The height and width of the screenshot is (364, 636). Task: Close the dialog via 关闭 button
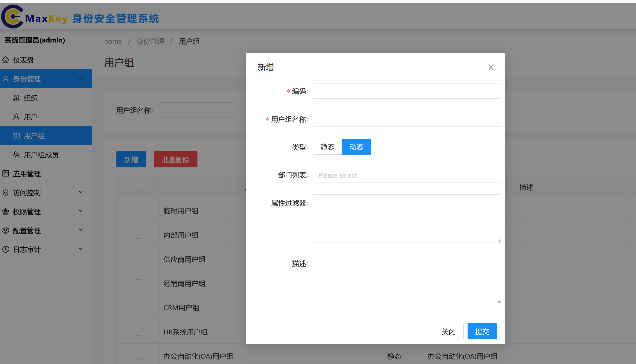point(449,331)
